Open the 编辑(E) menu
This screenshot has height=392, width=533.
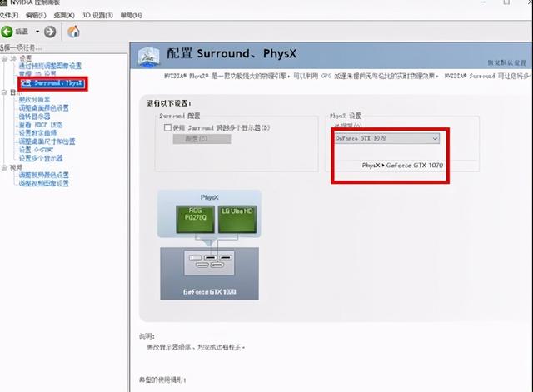(x=36, y=15)
